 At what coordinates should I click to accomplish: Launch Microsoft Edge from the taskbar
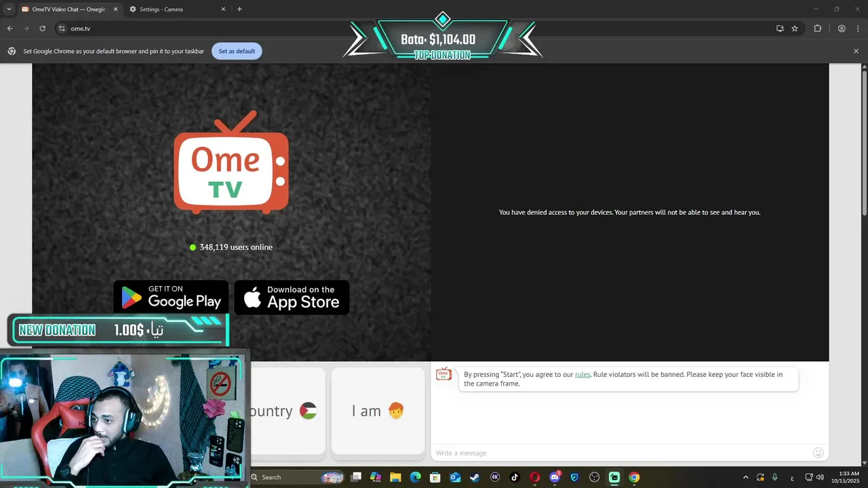(x=415, y=477)
